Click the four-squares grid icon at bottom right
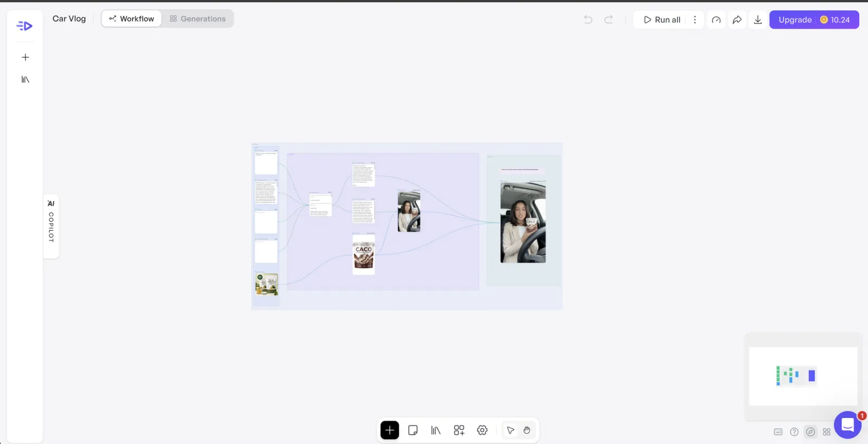This screenshot has height=444, width=868. 827,432
